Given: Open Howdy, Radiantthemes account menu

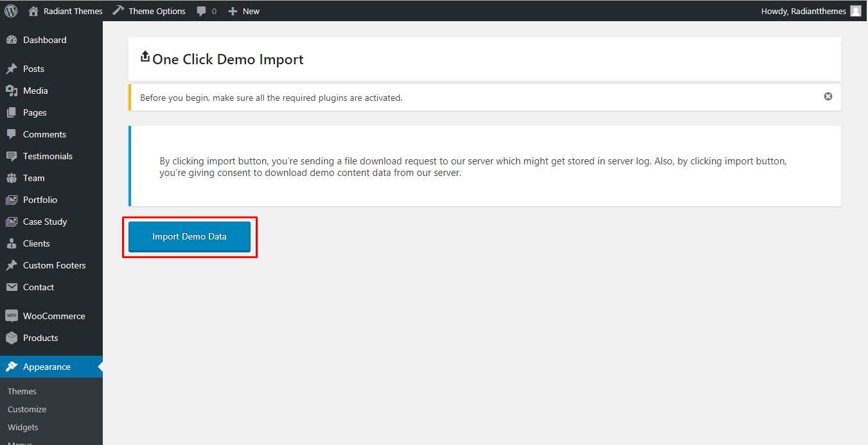Looking at the screenshot, I should point(803,11).
